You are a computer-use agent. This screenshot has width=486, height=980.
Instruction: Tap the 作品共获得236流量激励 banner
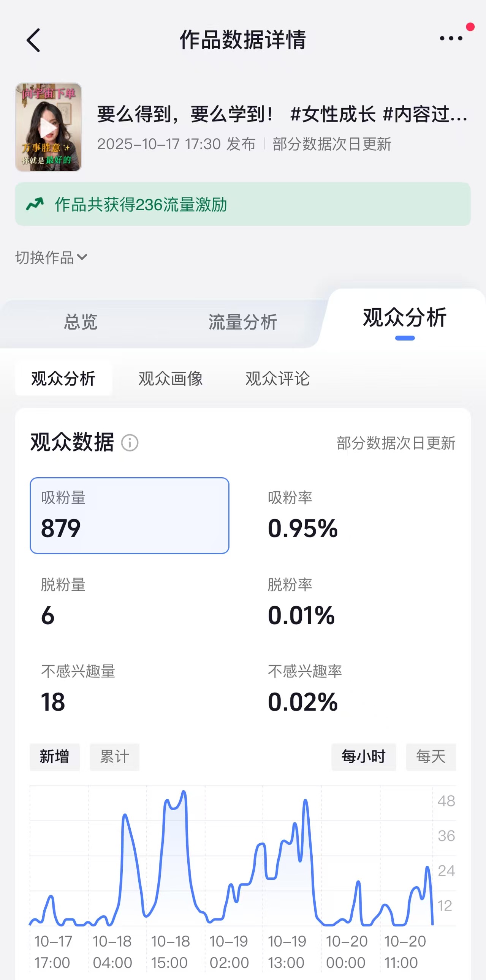click(x=243, y=204)
